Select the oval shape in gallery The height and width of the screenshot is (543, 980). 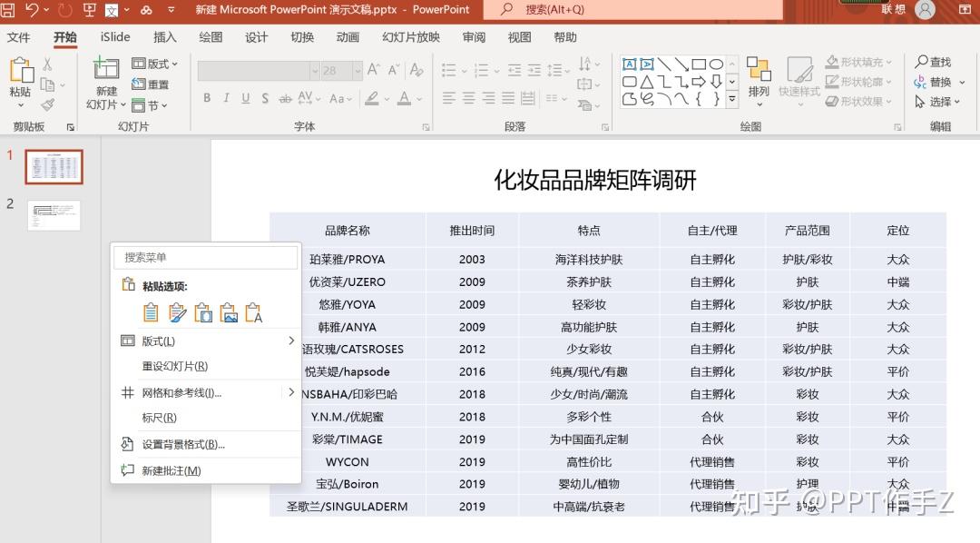pos(716,64)
